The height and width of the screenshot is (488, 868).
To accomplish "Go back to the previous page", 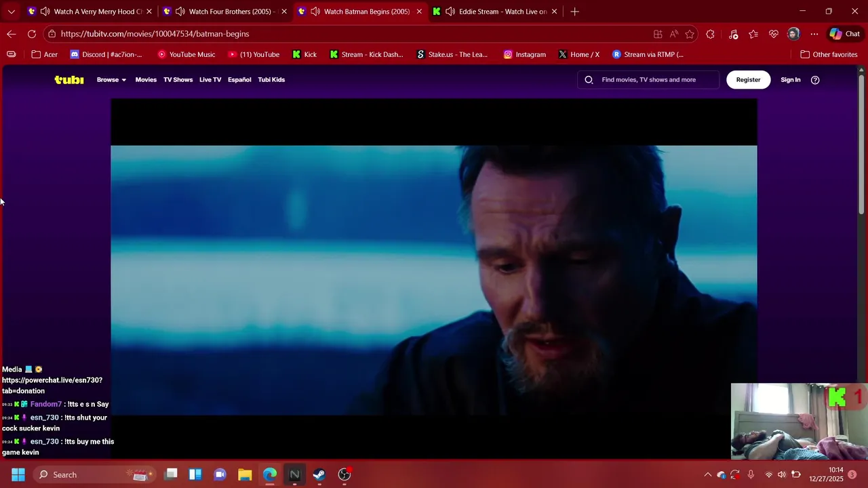I will click(x=12, y=34).
